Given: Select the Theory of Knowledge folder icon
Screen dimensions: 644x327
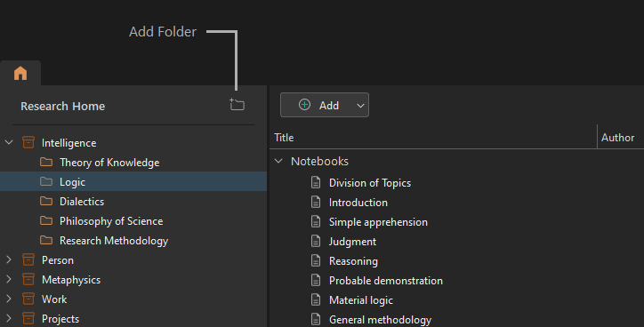Looking at the screenshot, I should pyautogui.click(x=46, y=162).
